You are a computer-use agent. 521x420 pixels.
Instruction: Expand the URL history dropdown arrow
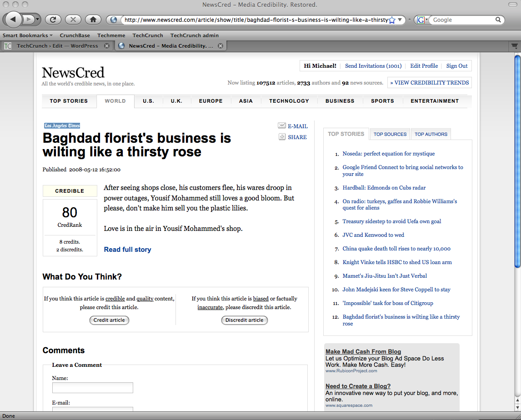click(400, 20)
